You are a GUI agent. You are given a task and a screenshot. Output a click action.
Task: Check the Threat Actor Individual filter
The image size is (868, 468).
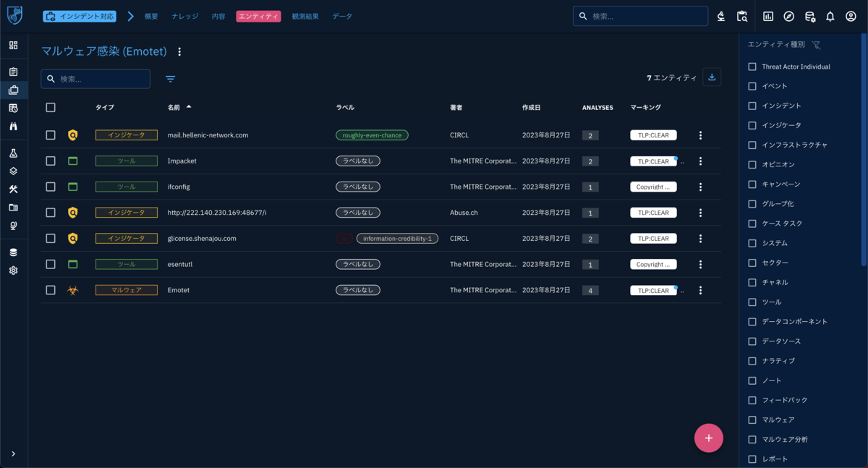click(752, 67)
